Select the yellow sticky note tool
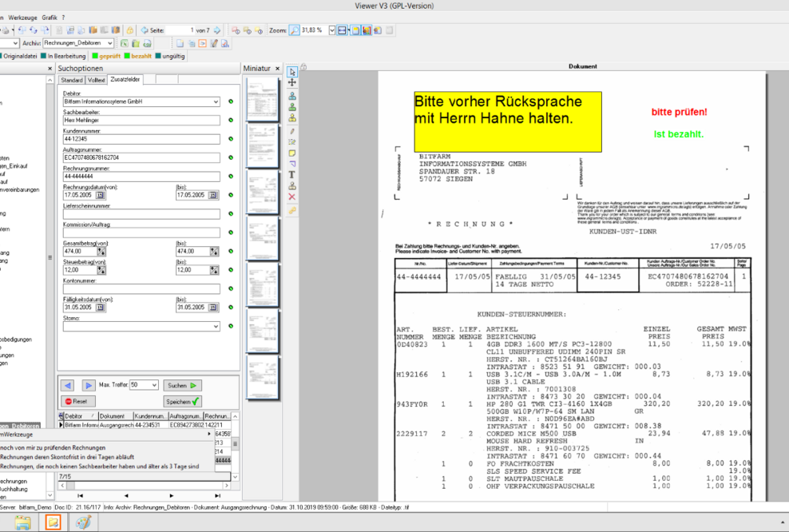The height and width of the screenshot is (532, 789). pyautogui.click(x=292, y=153)
